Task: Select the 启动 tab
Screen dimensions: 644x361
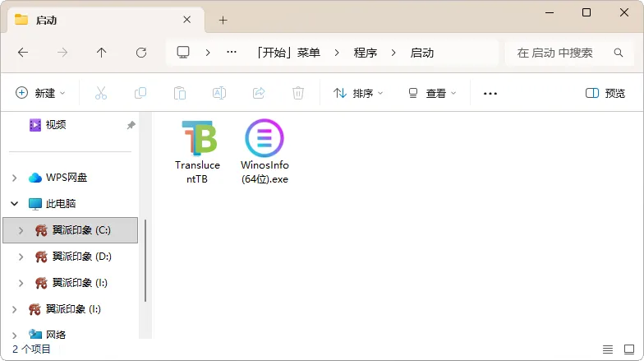Action: coord(106,20)
